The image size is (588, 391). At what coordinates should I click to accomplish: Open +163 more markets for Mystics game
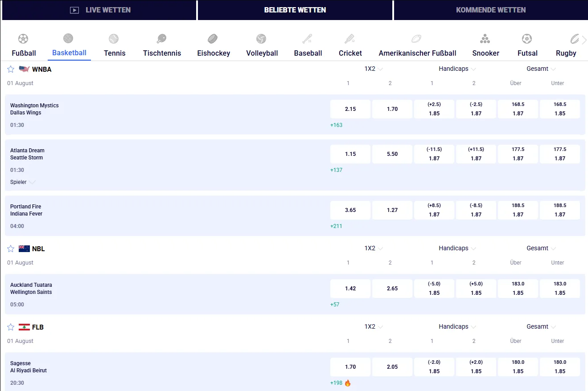(336, 125)
